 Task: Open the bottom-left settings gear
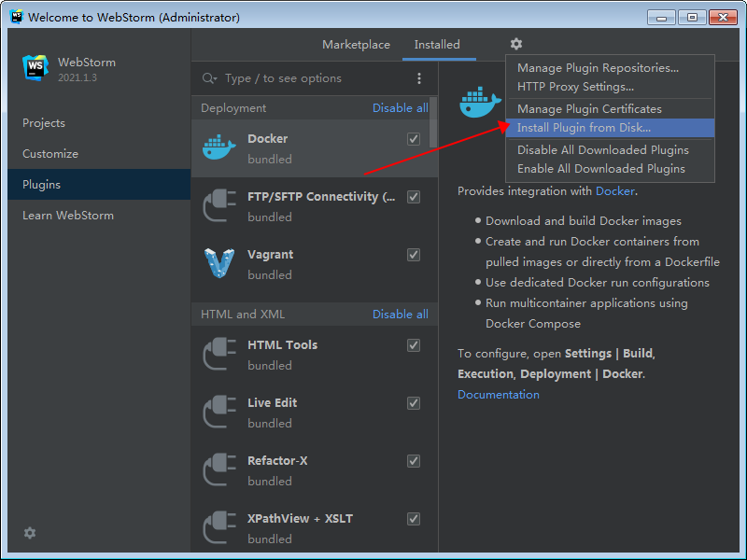click(30, 533)
